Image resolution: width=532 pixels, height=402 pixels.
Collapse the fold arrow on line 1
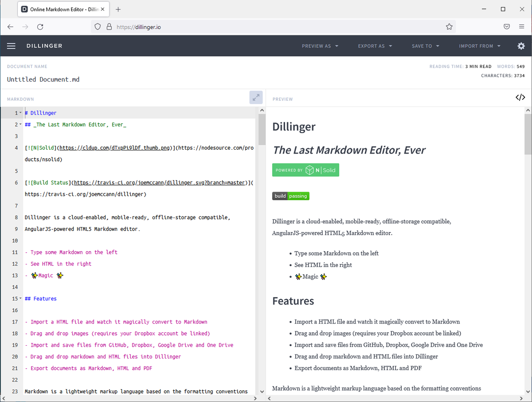tap(20, 113)
